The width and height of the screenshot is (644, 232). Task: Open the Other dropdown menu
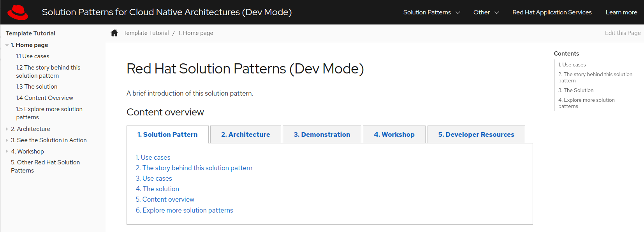pos(486,12)
